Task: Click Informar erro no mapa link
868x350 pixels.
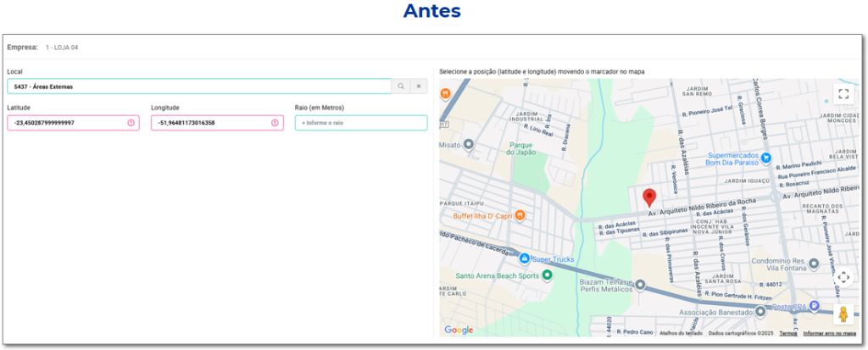Action: [x=829, y=334]
